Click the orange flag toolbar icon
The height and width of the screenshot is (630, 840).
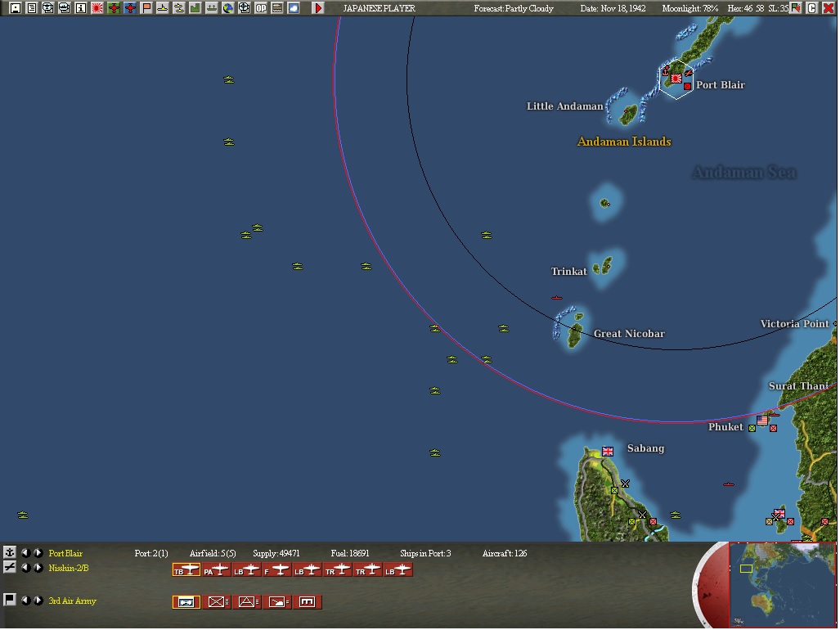tap(146, 8)
